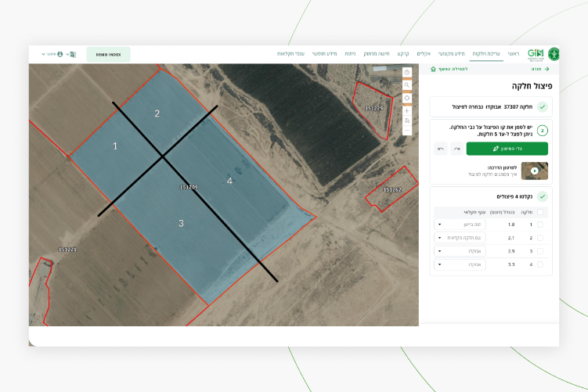Click the home icon beside 'לתחילת האשף'
This screenshot has height=392, width=588.
433,69
